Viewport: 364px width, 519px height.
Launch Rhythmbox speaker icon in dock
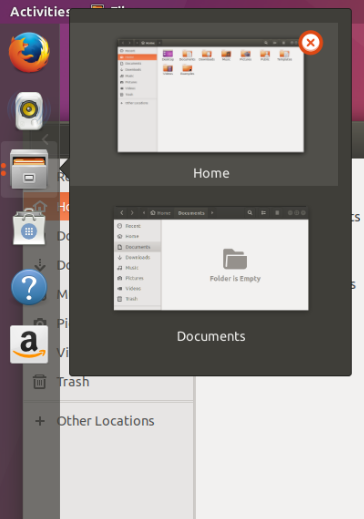click(29, 111)
